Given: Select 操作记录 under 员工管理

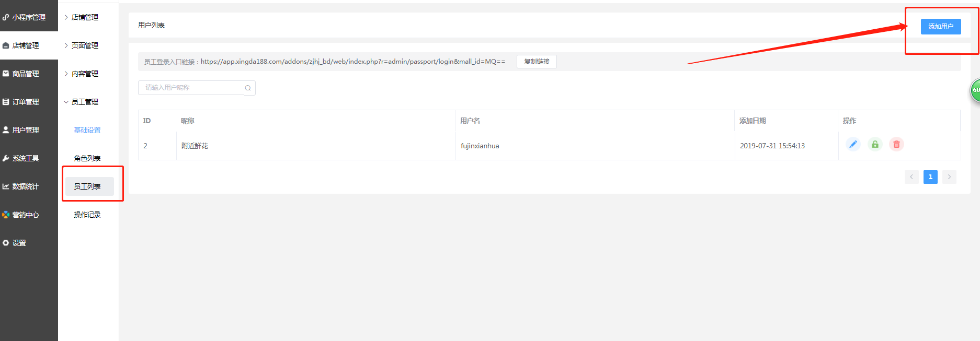Looking at the screenshot, I should click(x=87, y=215).
